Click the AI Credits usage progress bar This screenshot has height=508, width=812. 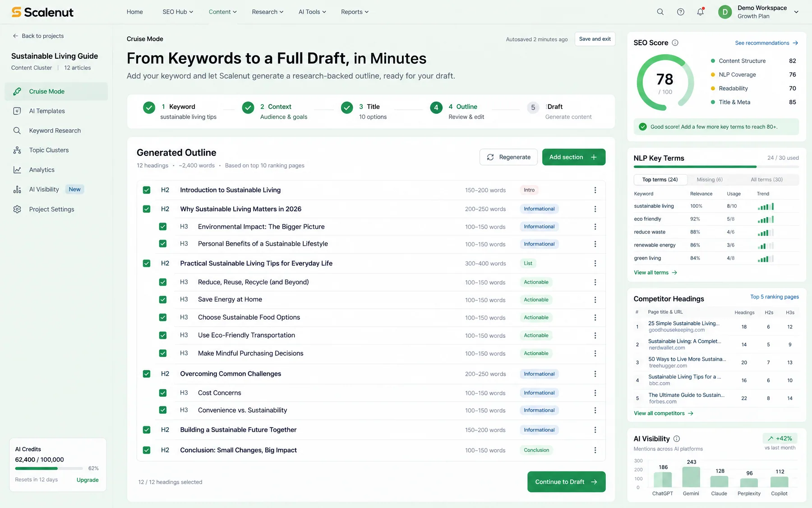(49, 468)
